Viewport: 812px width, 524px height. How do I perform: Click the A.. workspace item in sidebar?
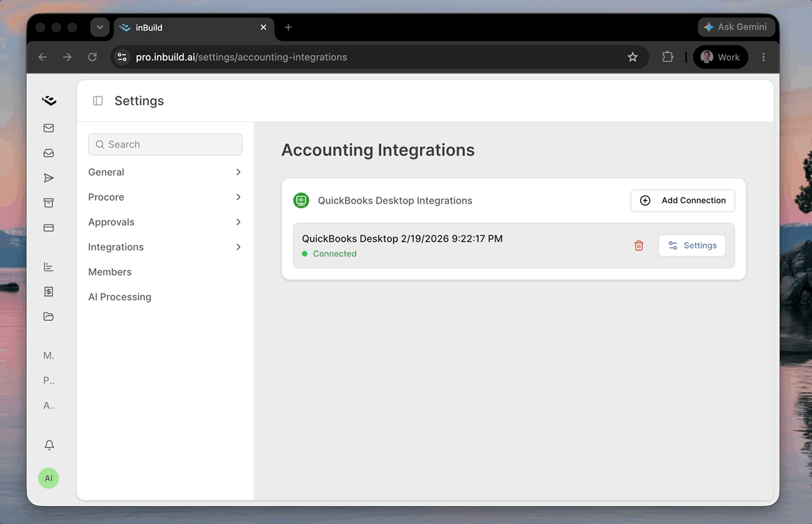[48, 405]
